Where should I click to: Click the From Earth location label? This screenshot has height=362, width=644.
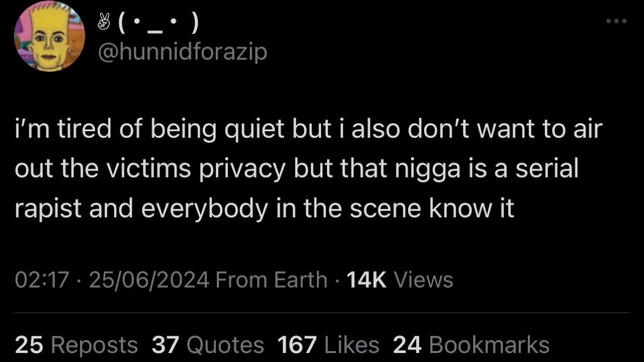[271, 280]
